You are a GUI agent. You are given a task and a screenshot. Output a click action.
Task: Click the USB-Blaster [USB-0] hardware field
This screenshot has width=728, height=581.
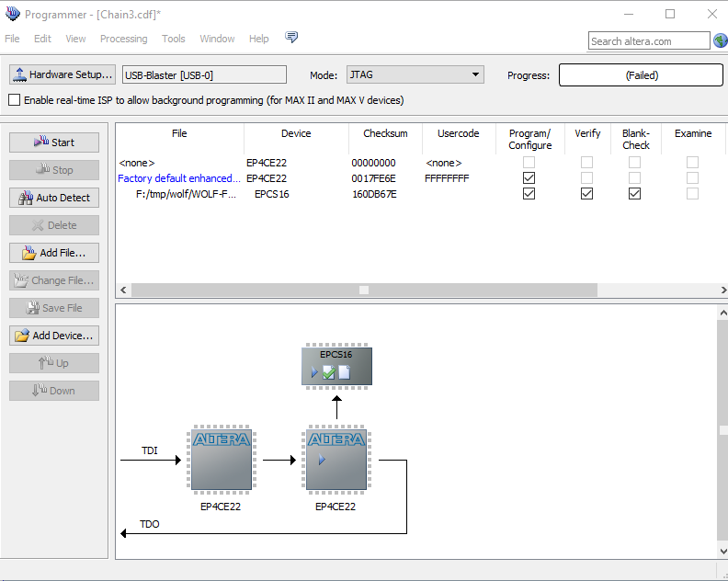pyautogui.click(x=204, y=74)
